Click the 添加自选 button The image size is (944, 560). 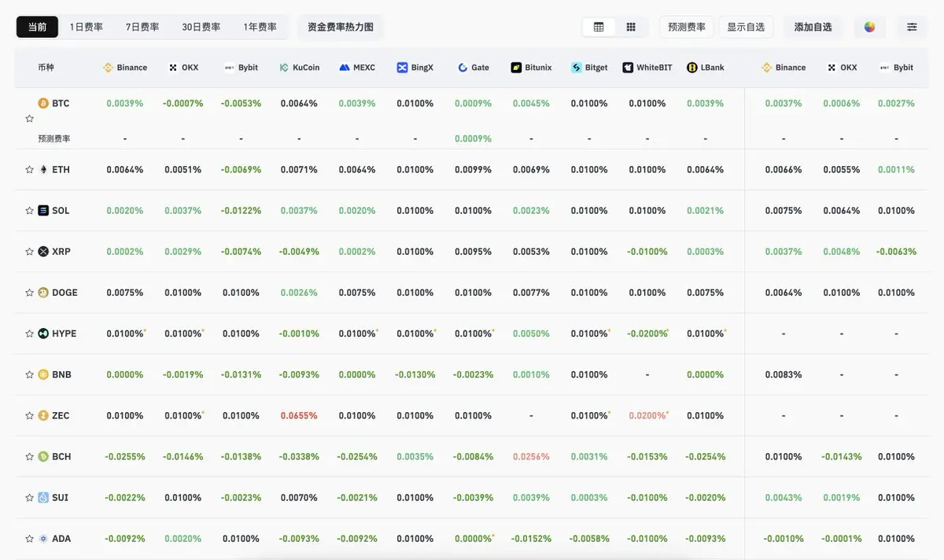[813, 27]
